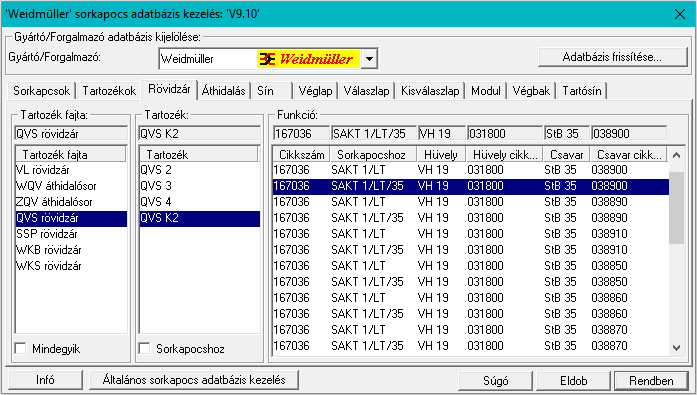697x395 pixels.
Task: Click the Csavar column header
Action: pos(566,155)
